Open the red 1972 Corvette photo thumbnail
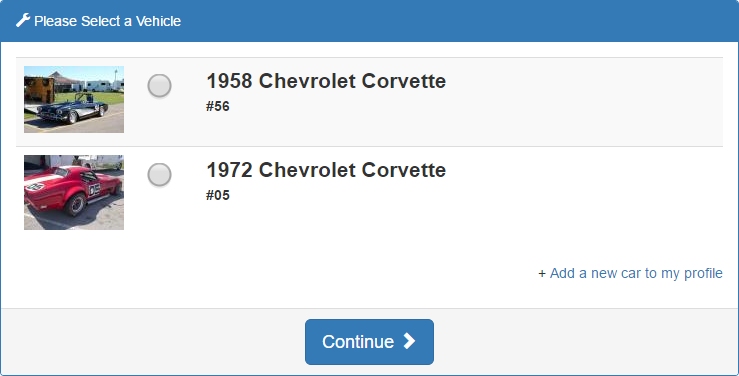The height and width of the screenshot is (376, 739). 74,192
